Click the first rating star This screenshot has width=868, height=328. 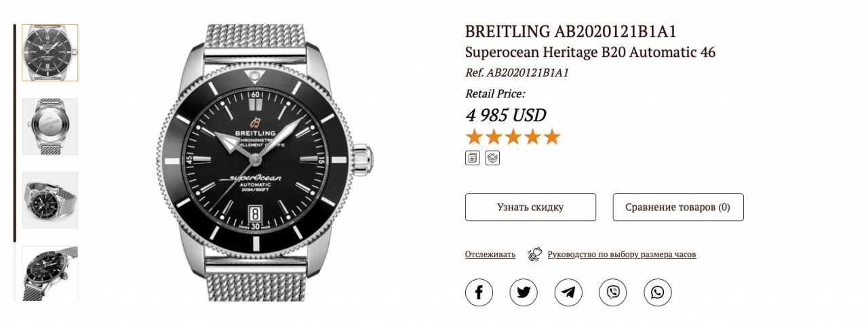474,137
